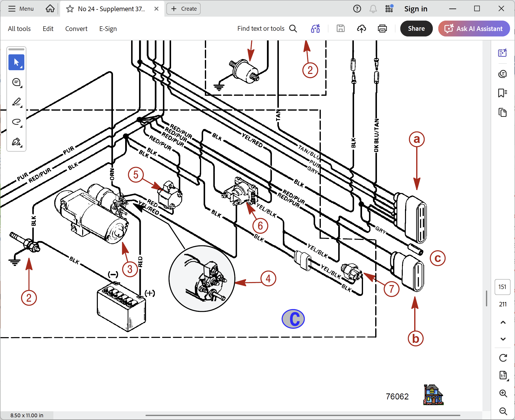Choose the Fill and Sign pen tool
This screenshot has width=515, height=420.
pos(16,142)
